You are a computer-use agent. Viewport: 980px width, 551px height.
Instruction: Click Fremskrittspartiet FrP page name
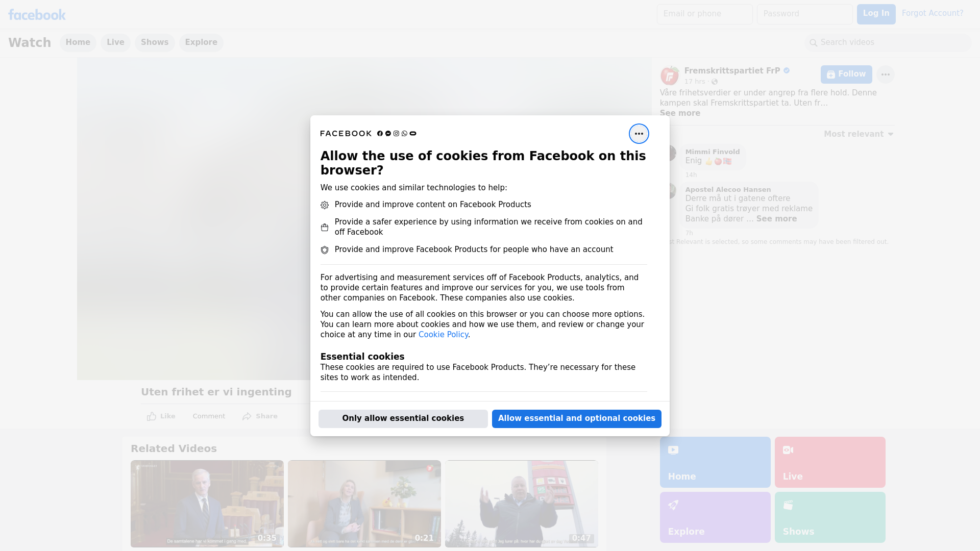point(732,71)
